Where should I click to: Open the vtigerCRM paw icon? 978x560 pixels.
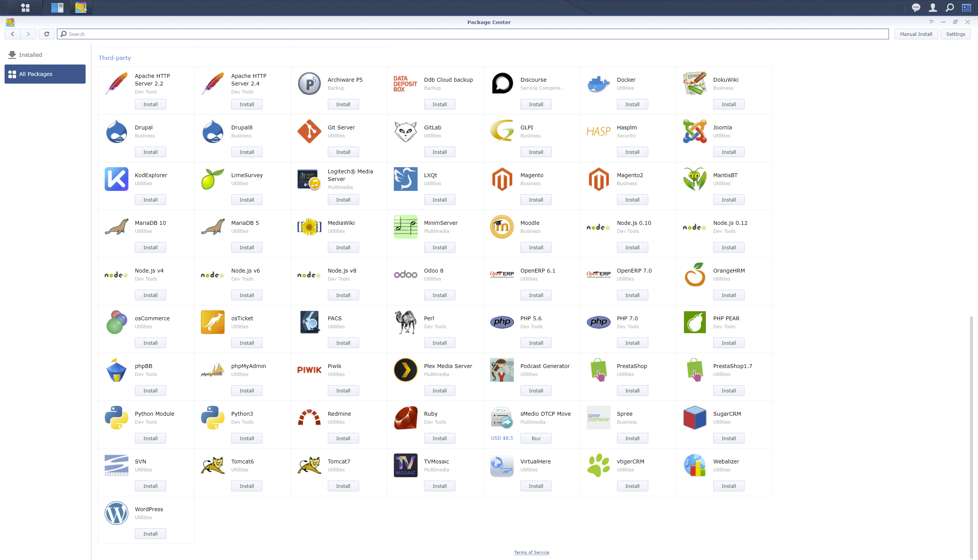point(598,465)
